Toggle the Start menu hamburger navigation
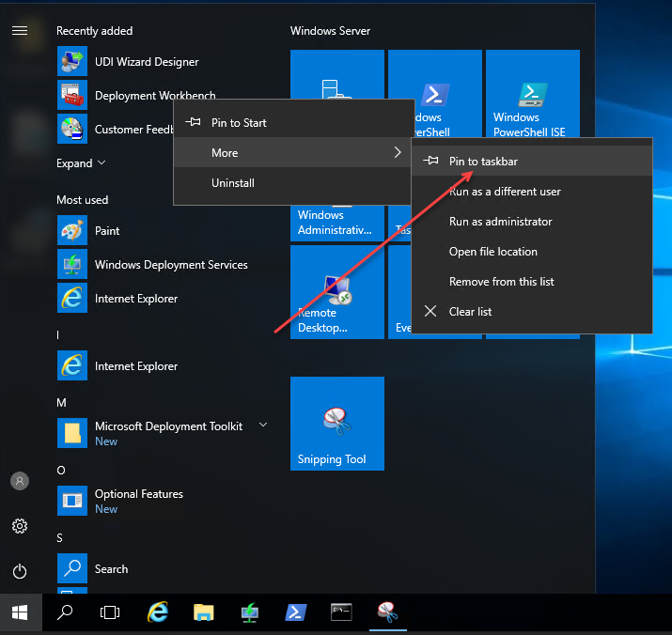 20,30
